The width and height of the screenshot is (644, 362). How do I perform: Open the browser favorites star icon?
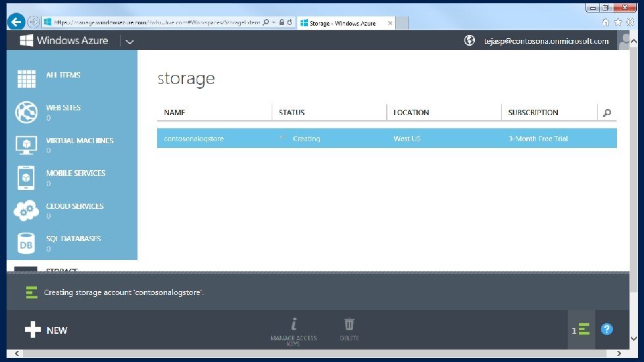pos(618,22)
